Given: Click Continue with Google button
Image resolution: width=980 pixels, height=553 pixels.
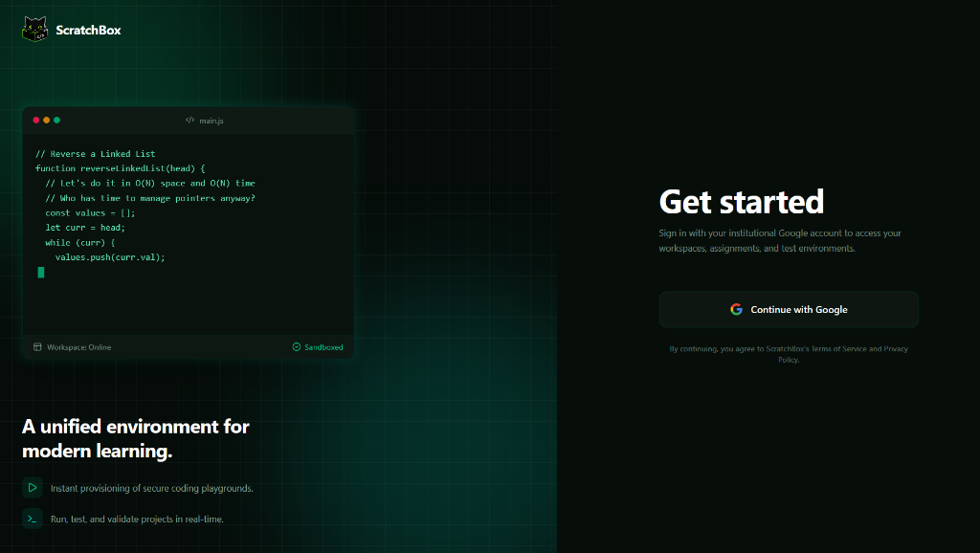Looking at the screenshot, I should (x=789, y=309).
